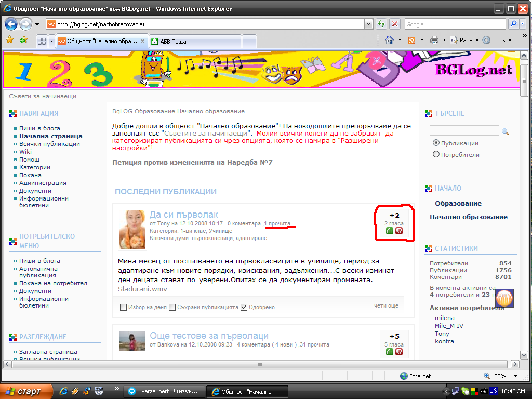Open the 'Sladurani.wmv' link
This screenshot has height=399, width=532.
point(142,289)
